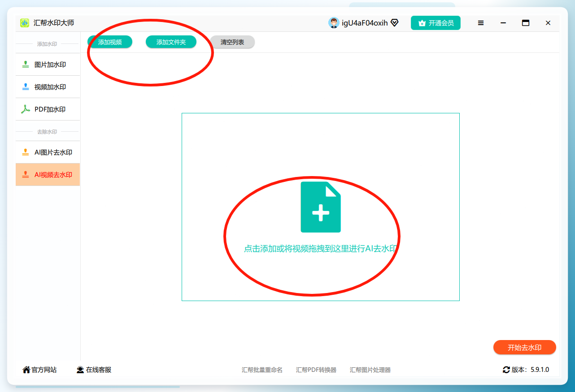Image resolution: width=575 pixels, height=392 pixels.
Task: Click the username igU4aF04oxih
Action: [x=365, y=23]
